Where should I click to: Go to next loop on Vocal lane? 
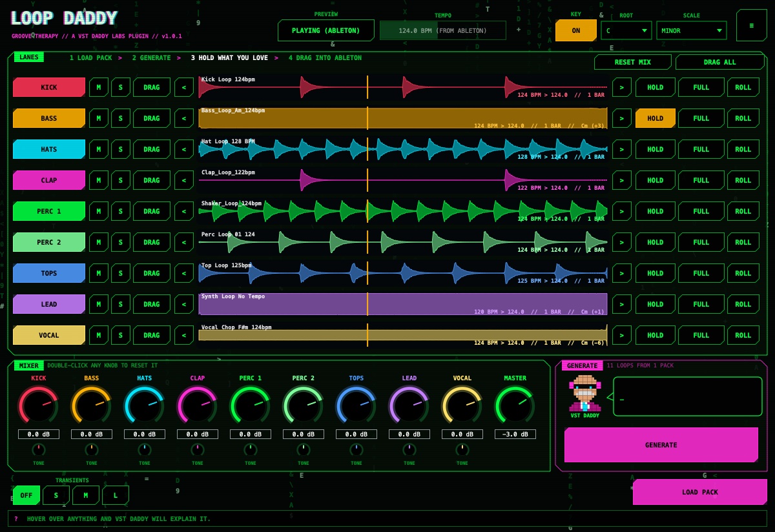click(x=622, y=335)
